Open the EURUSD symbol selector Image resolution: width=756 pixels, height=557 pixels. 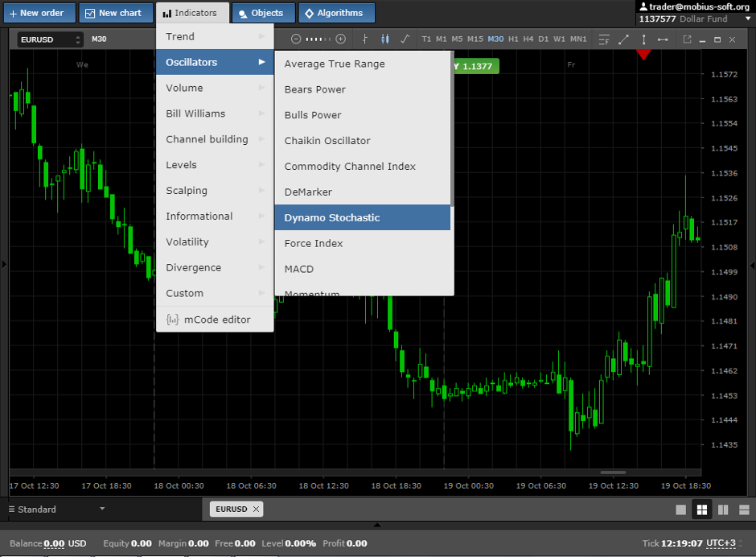(50, 39)
